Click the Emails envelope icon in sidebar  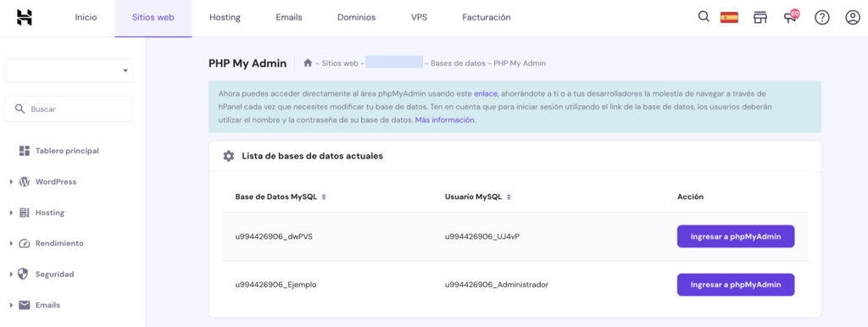(x=24, y=305)
